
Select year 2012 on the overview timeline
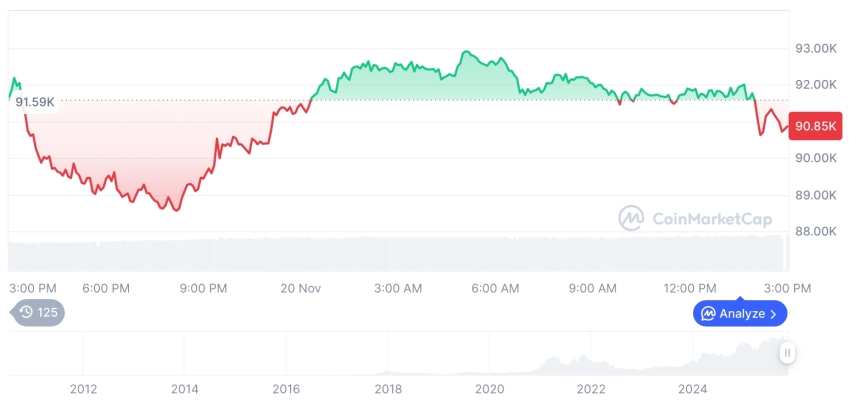[x=83, y=389]
